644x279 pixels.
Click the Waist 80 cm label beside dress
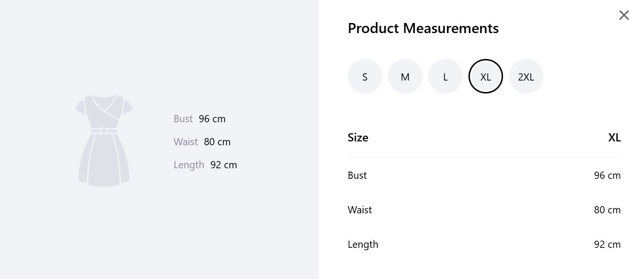pyautogui.click(x=202, y=142)
